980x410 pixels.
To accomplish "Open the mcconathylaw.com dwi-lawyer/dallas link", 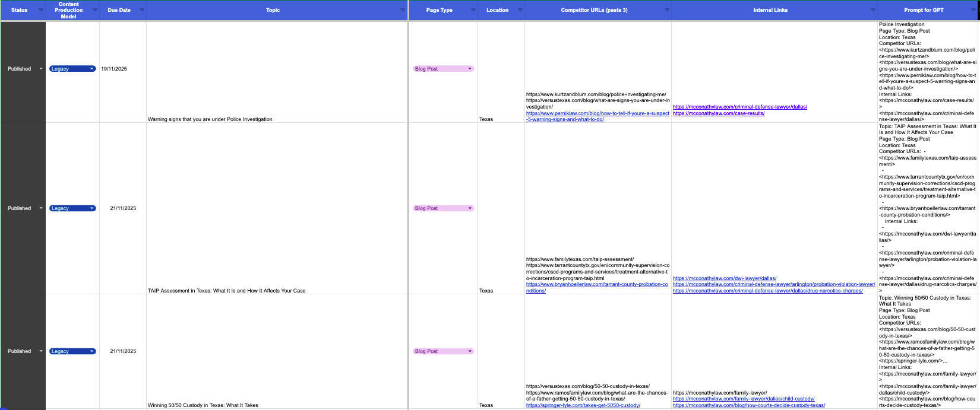I will click(x=725, y=278).
